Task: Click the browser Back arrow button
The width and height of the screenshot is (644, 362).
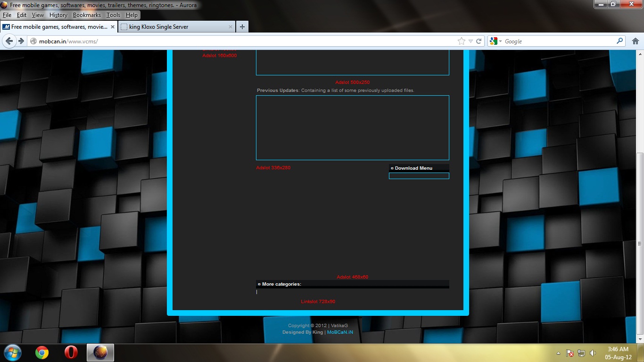Action: pos(9,41)
